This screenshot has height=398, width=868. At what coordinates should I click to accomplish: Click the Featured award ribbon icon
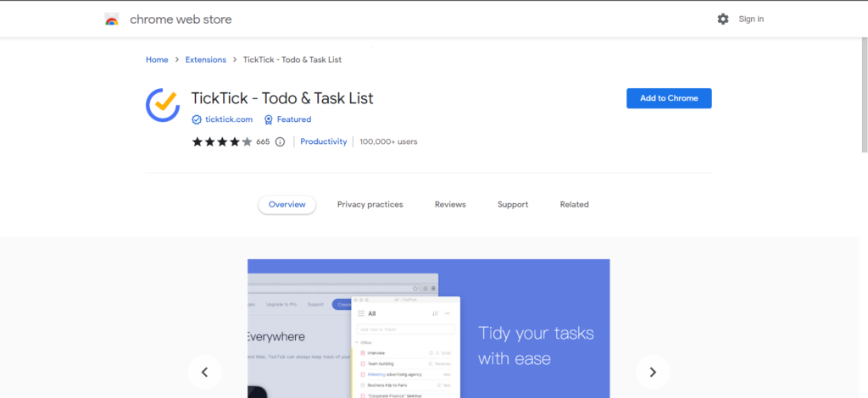(x=269, y=119)
